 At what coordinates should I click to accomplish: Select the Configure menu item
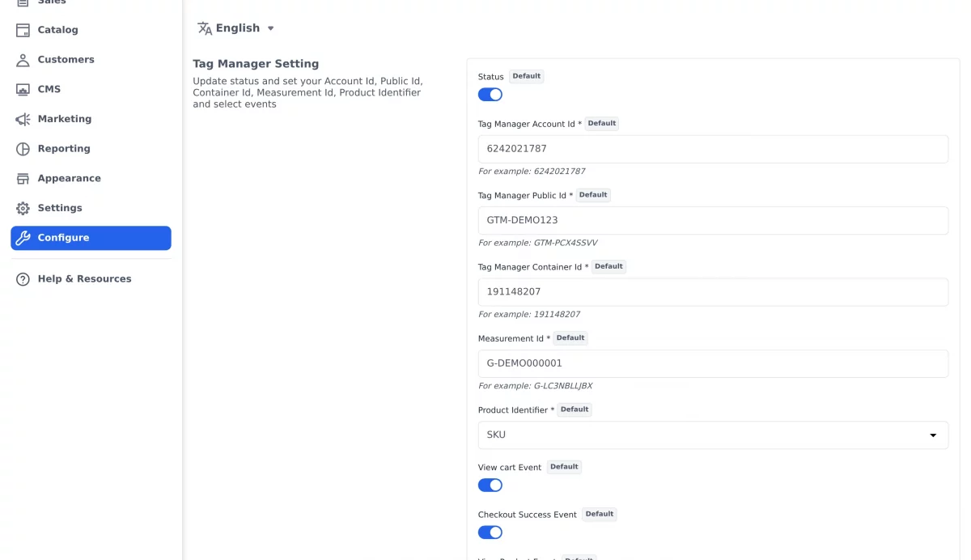click(91, 238)
